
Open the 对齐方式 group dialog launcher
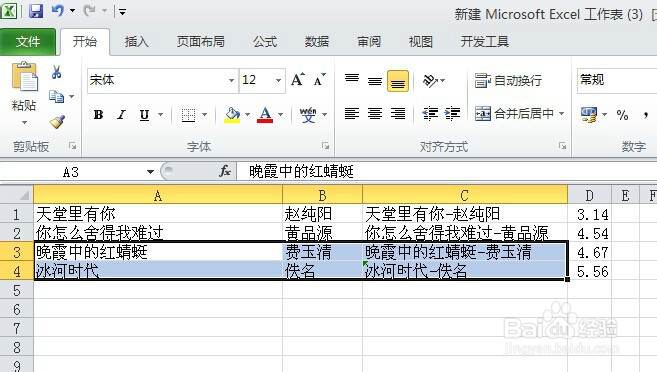point(562,146)
